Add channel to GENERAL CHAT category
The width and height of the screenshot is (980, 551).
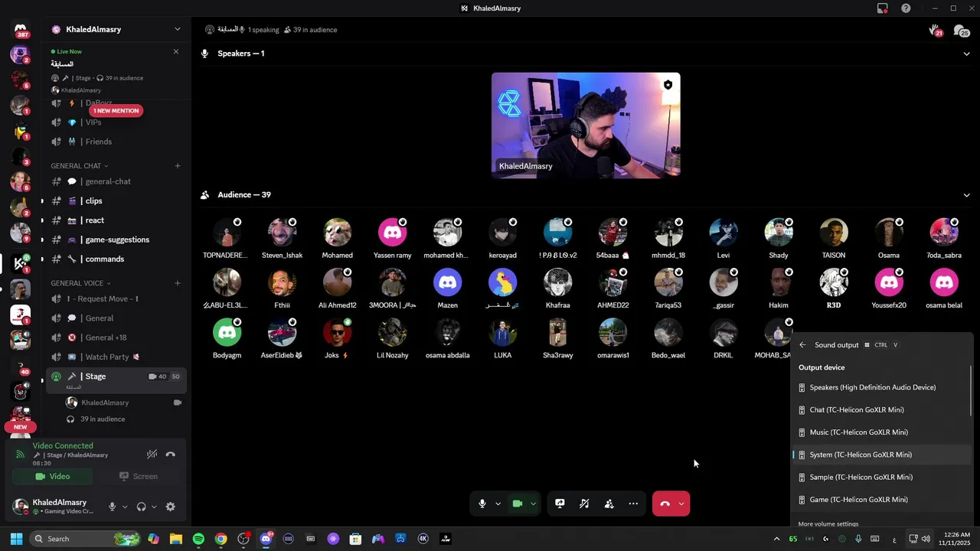(178, 165)
